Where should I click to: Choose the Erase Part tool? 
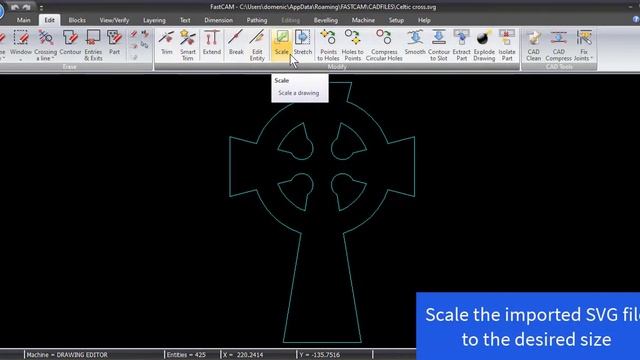click(114, 43)
